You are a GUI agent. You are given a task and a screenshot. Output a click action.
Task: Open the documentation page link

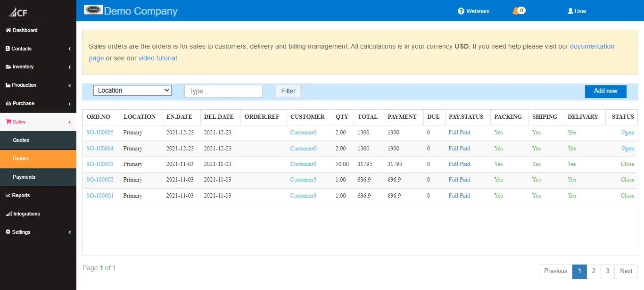pos(592,46)
